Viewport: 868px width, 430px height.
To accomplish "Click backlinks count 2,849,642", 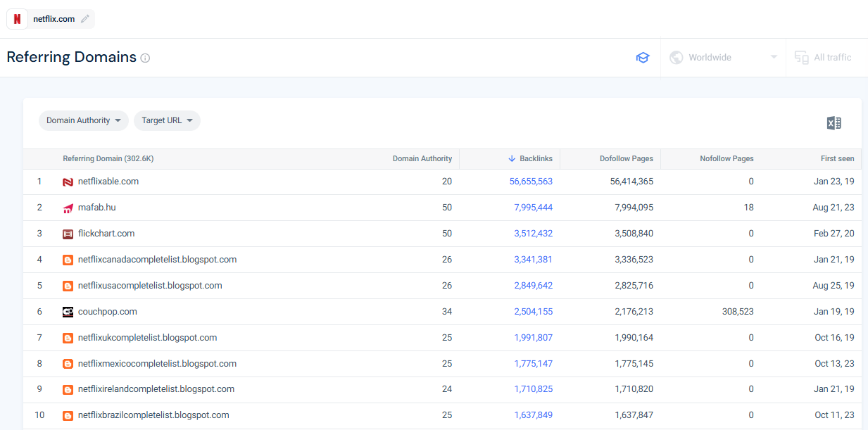I will (x=534, y=286).
